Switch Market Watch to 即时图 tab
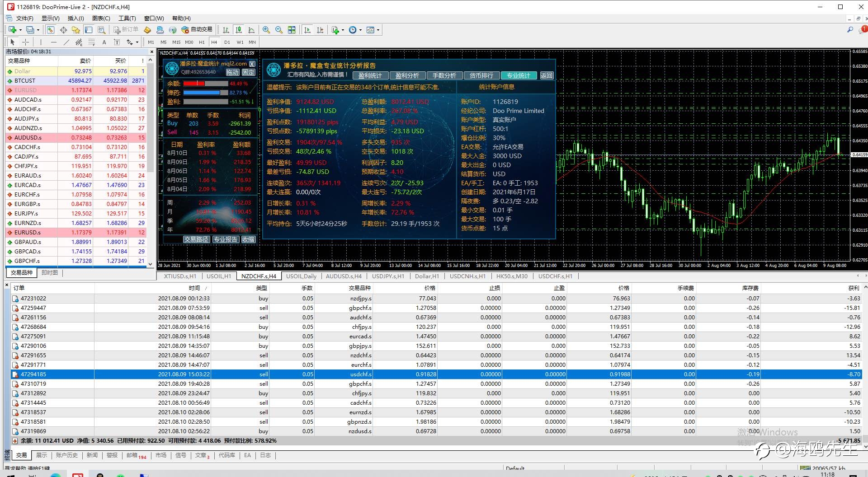Viewport: 868px width, 477px height. pyautogui.click(x=50, y=273)
